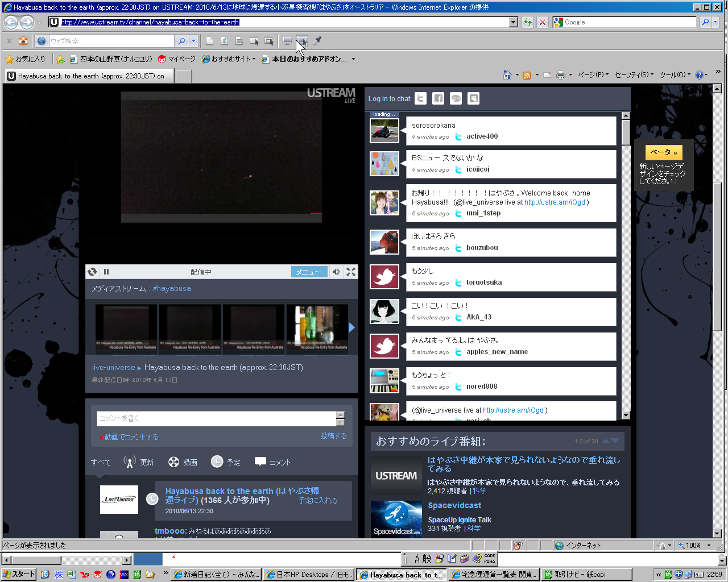Mute the Ustream player volume
Image resolution: width=728 pixels, height=582 pixels.
[336, 272]
